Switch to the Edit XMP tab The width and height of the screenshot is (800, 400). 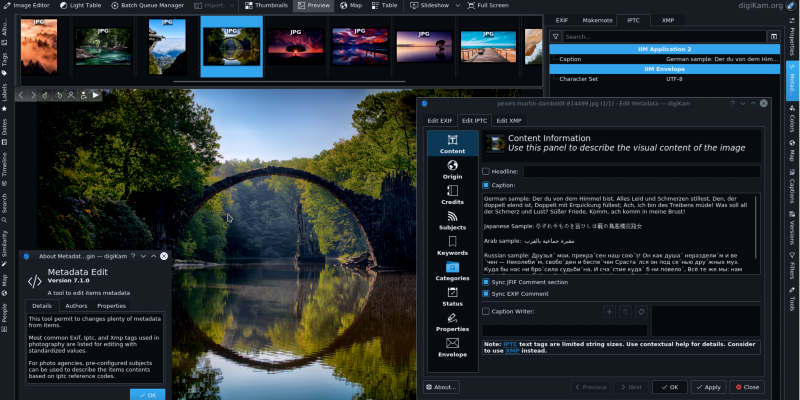click(x=509, y=120)
